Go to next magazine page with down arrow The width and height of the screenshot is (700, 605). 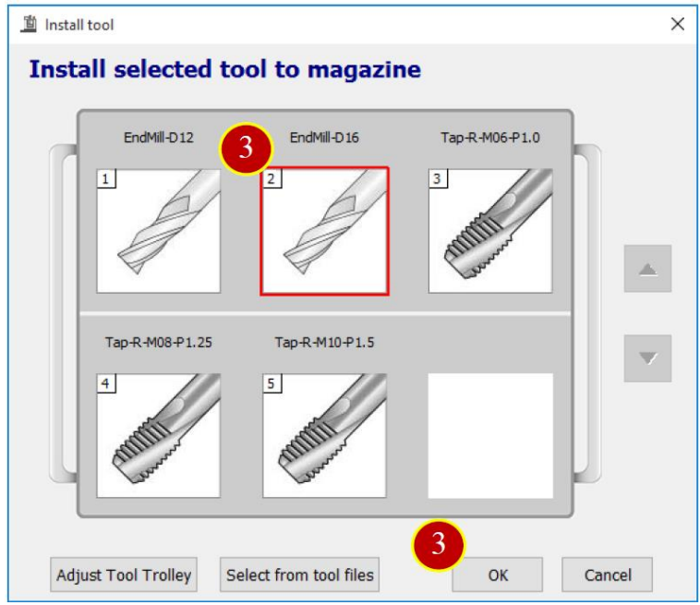(x=647, y=358)
